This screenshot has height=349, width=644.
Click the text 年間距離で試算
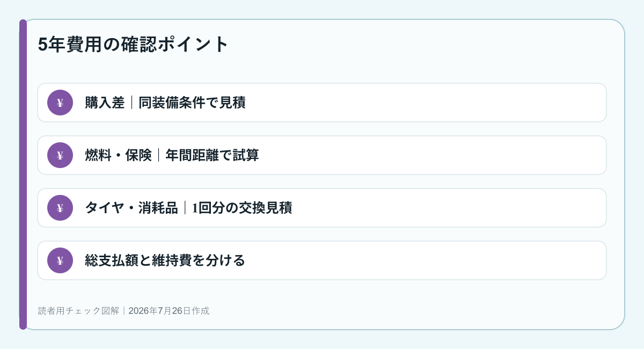point(212,155)
